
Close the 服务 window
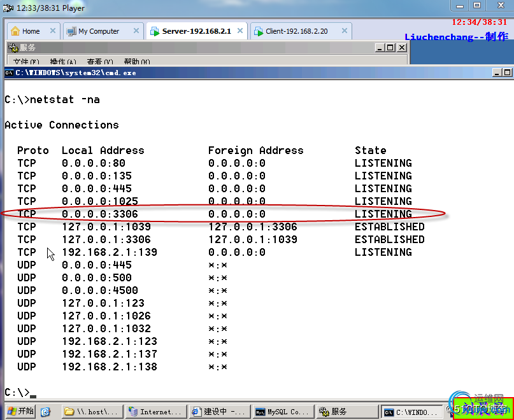click(x=401, y=48)
